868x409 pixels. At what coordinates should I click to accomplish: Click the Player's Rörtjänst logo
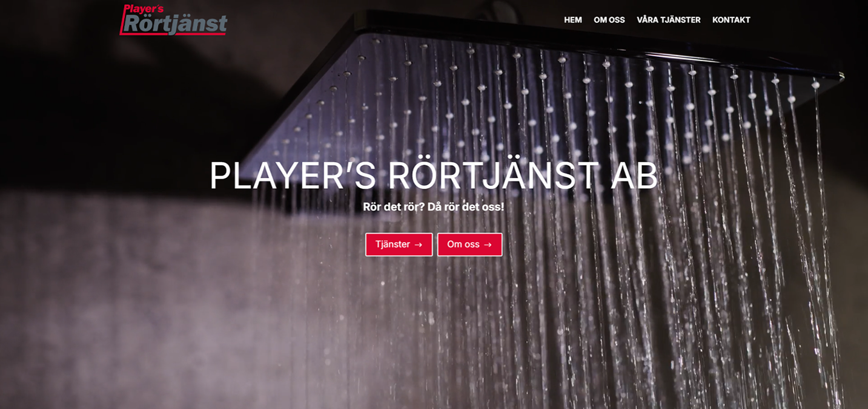click(173, 19)
